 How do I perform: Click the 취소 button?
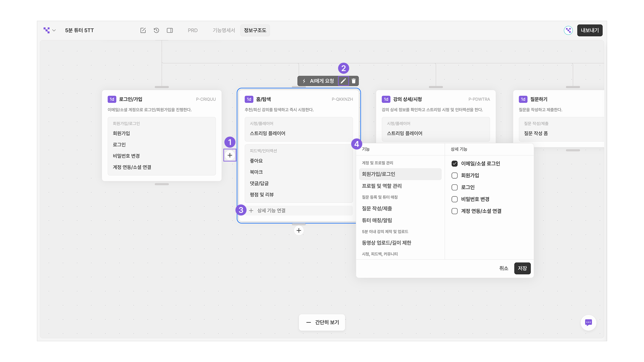pos(503,268)
